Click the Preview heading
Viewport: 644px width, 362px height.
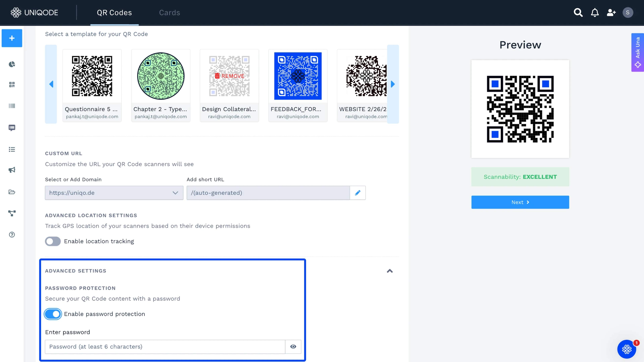(x=520, y=45)
